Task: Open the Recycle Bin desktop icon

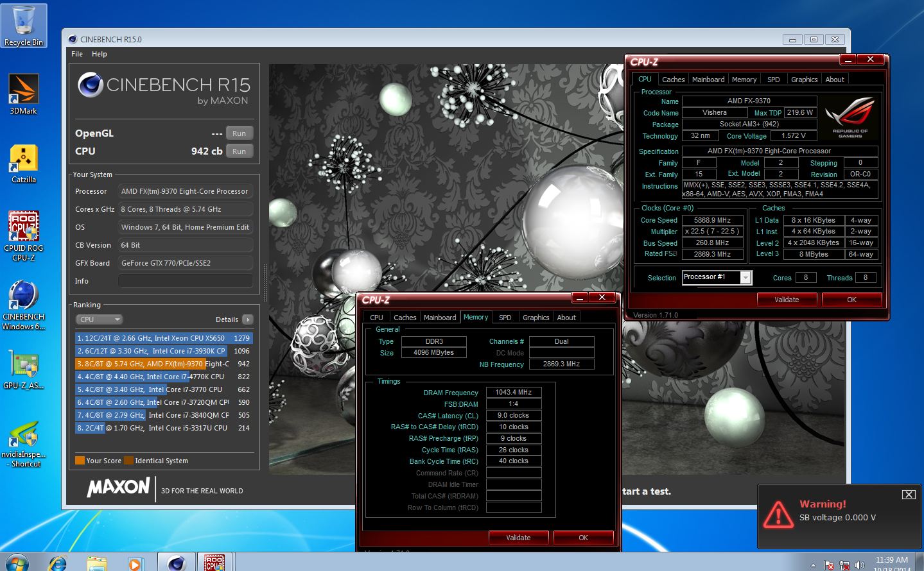Action: (x=24, y=26)
